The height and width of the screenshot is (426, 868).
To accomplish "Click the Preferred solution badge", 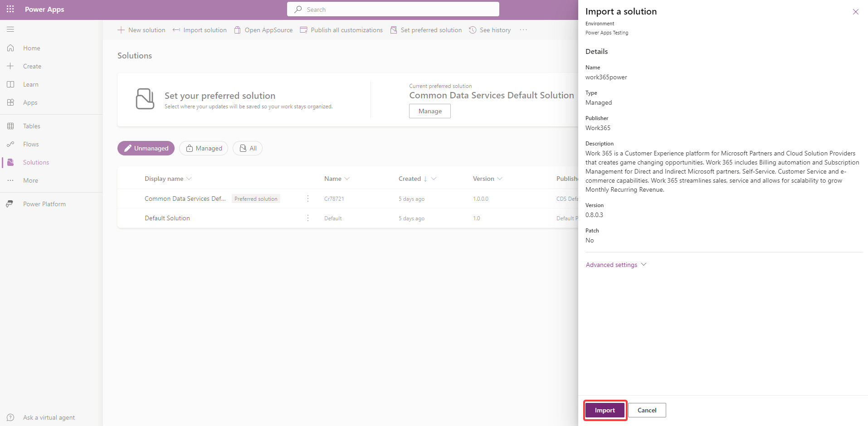I will pyautogui.click(x=256, y=198).
